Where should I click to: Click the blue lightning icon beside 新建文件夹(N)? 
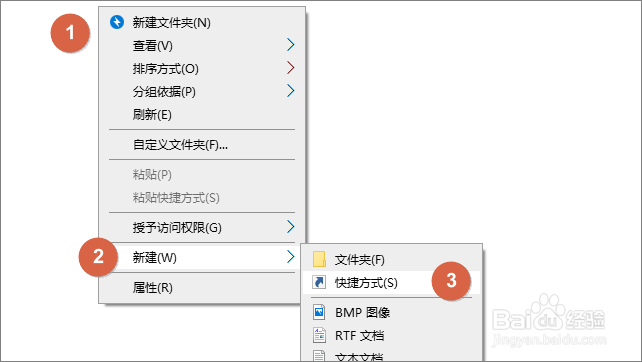point(117,22)
